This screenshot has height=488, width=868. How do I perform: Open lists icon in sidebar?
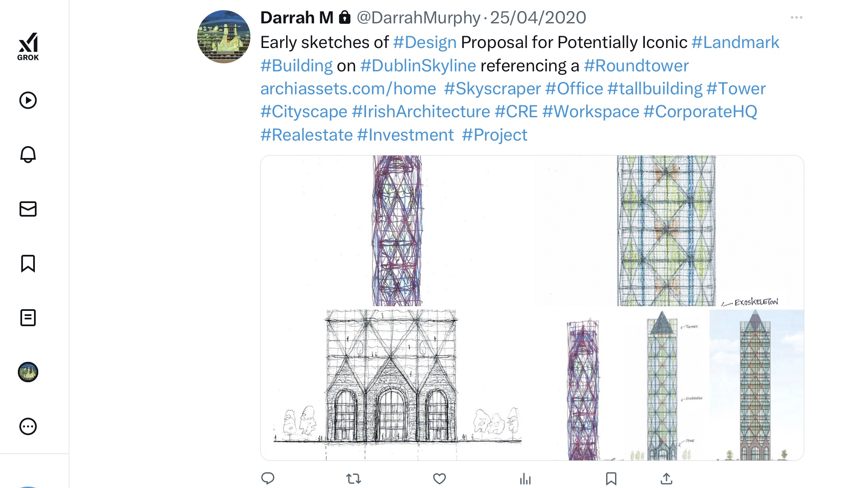pos(28,318)
